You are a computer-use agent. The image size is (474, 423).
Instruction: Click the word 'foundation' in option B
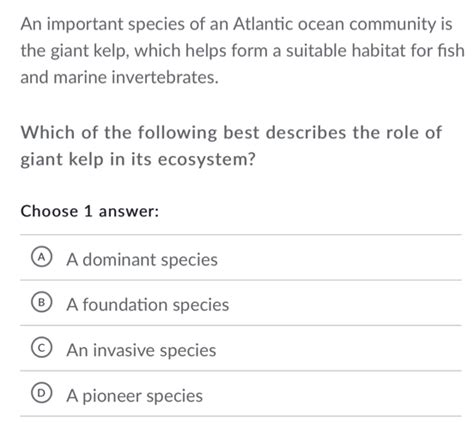[125, 305]
